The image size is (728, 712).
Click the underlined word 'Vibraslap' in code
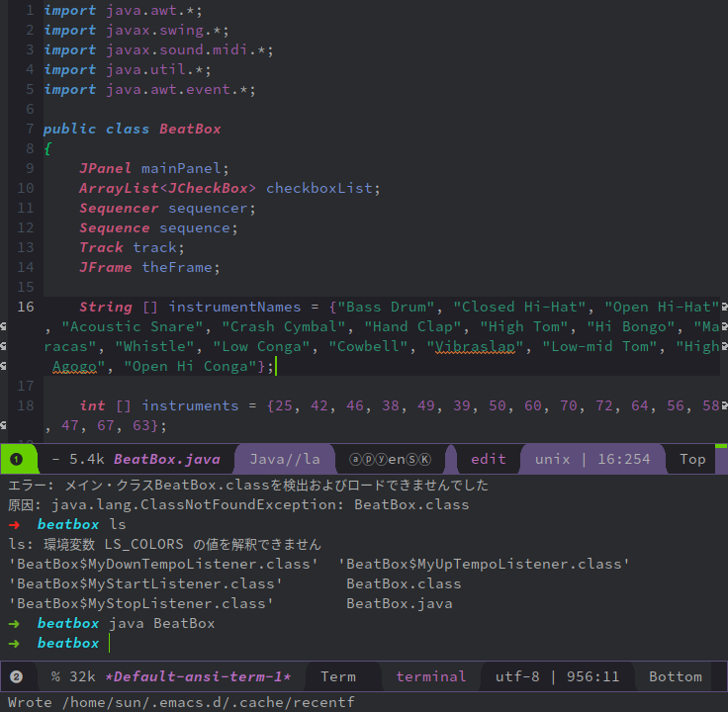coord(470,346)
